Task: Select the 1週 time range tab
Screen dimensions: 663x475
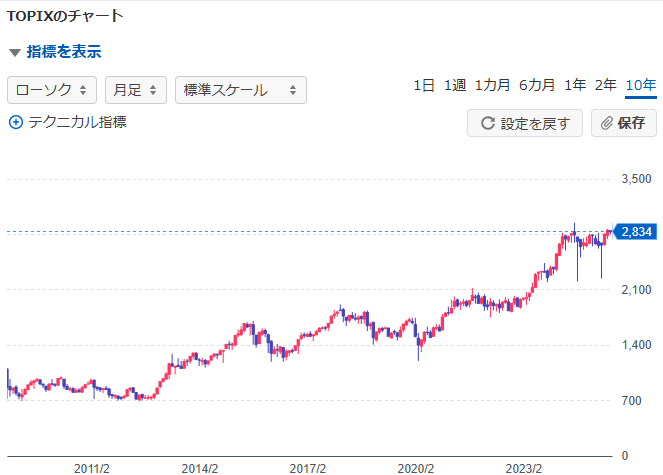Action: point(455,86)
